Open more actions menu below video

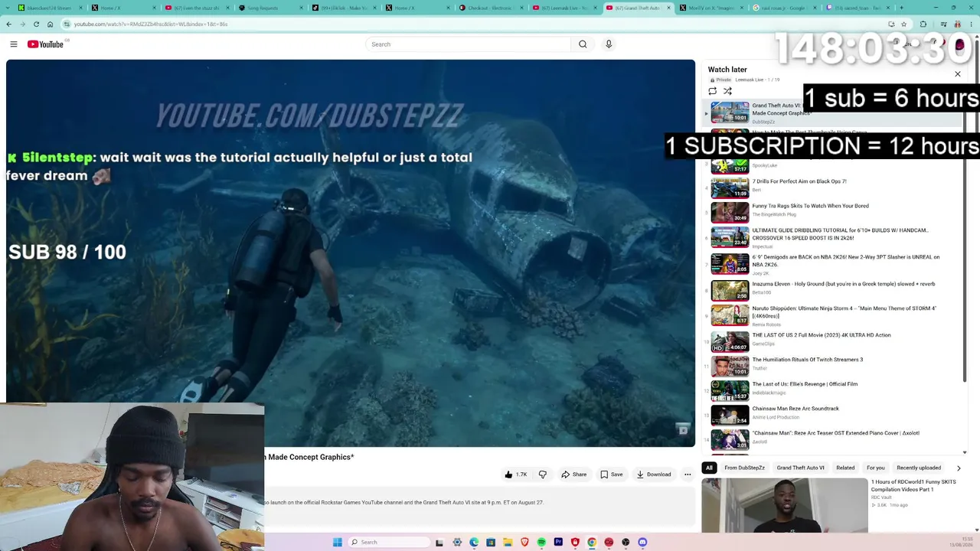[x=688, y=474]
